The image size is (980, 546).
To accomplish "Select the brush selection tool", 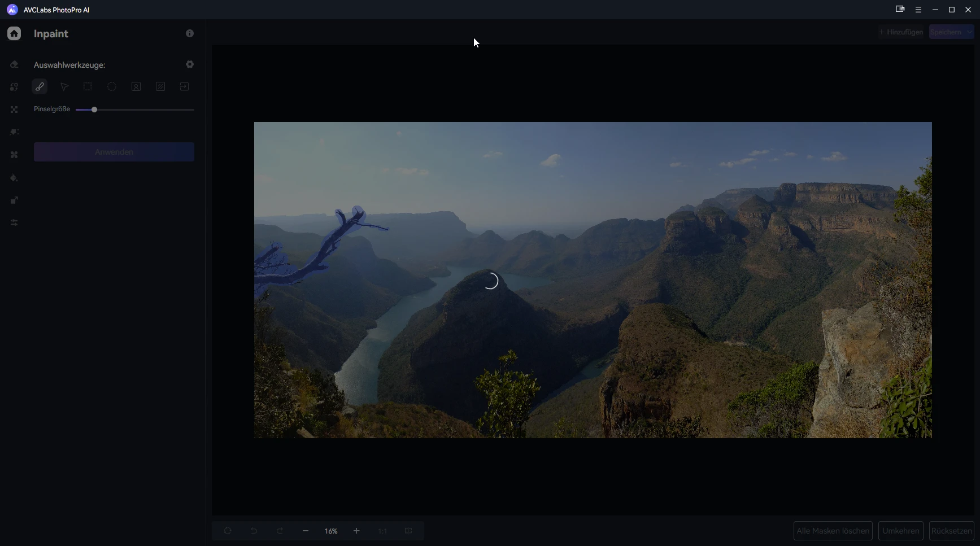I will pyautogui.click(x=40, y=87).
